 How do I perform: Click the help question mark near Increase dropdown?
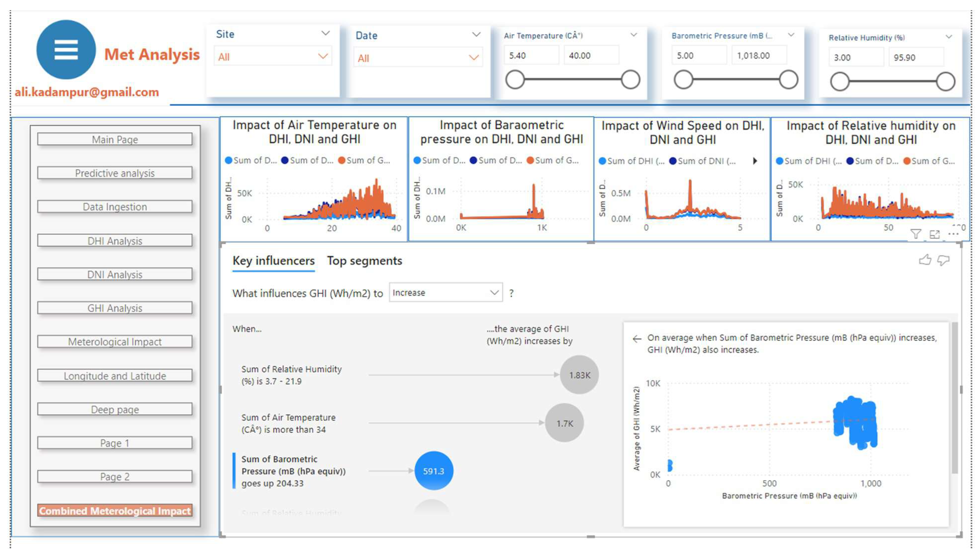512,293
